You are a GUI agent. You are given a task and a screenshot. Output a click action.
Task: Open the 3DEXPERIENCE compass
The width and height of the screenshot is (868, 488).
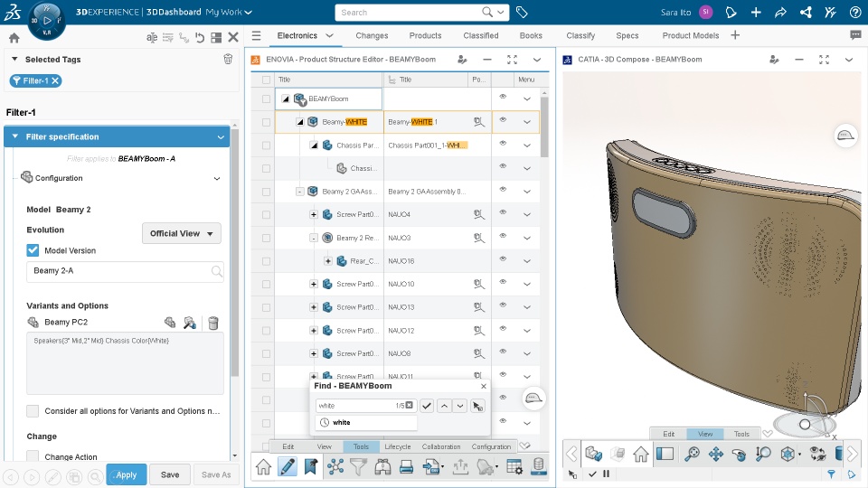(46, 21)
